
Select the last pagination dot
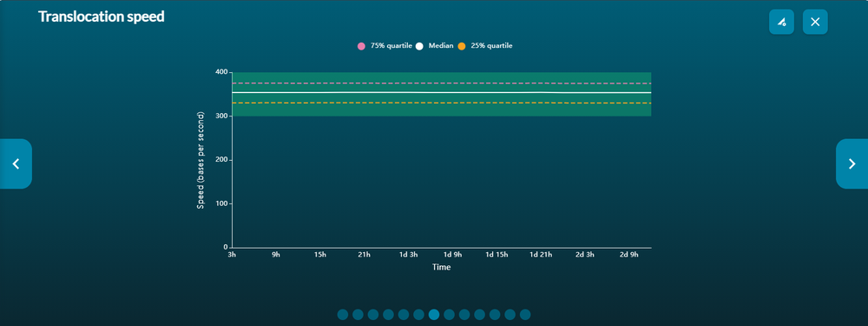(525, 315)
